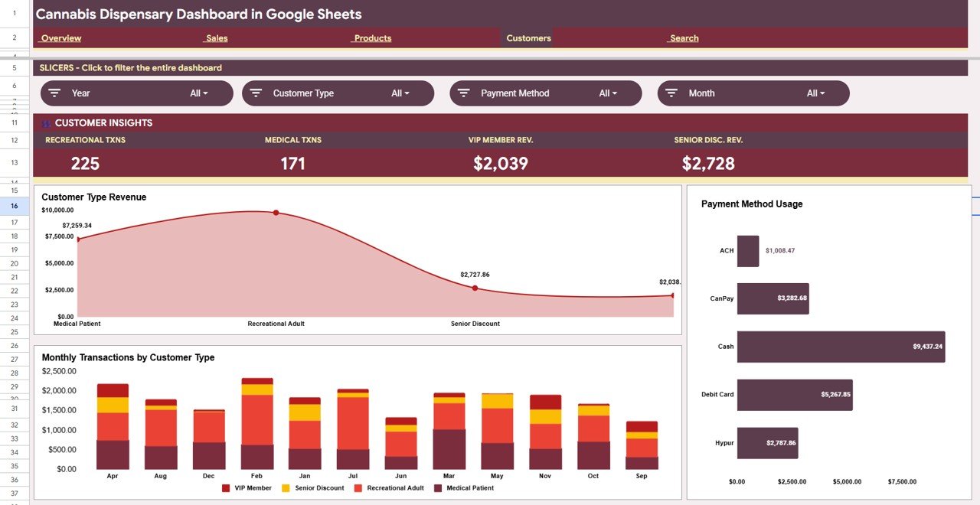Open the Search navigation link
The width and height of the screenshot is (980, 505).
pyautogui.click(x=684, y=38)
